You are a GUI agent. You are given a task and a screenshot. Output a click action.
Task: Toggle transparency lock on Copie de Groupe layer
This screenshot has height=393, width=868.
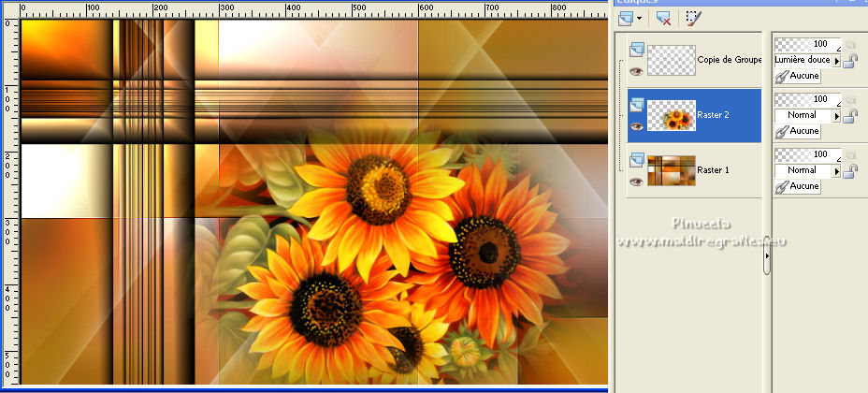[850, 61]
